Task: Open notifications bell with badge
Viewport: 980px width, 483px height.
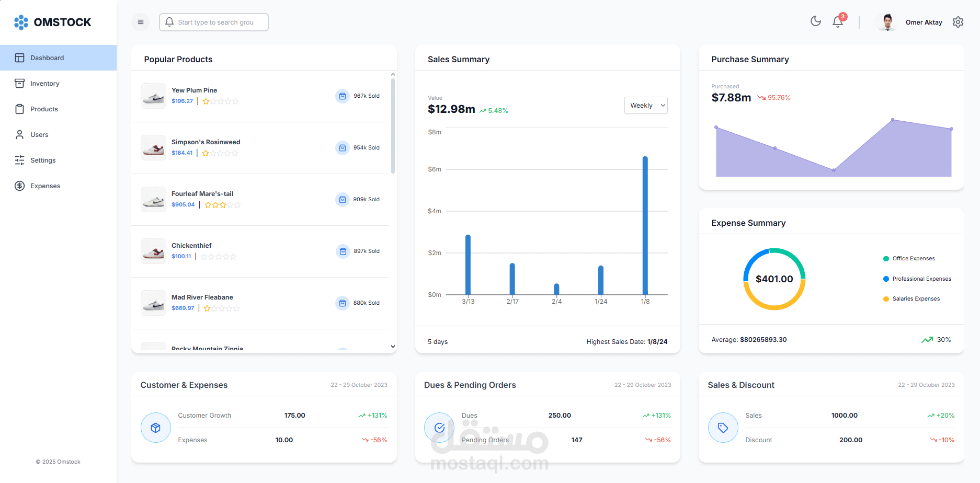Action: click(838, 21)
